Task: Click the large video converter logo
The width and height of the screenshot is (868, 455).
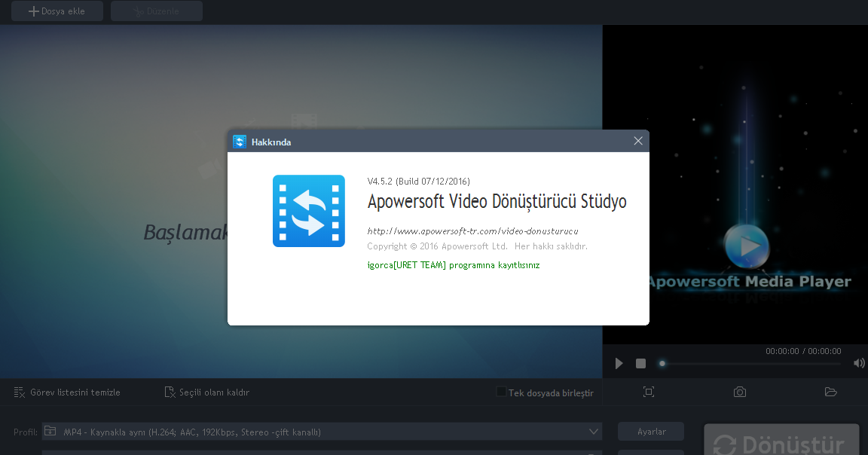Action: (309, 211)
